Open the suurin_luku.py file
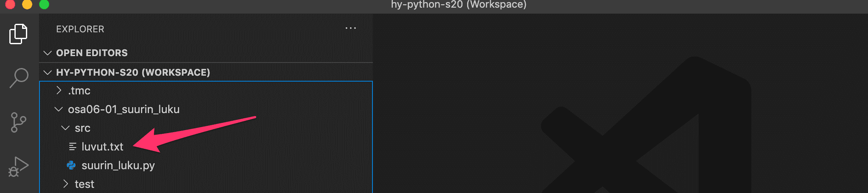Viewport: 868px width, 193px height. (118, 165)
